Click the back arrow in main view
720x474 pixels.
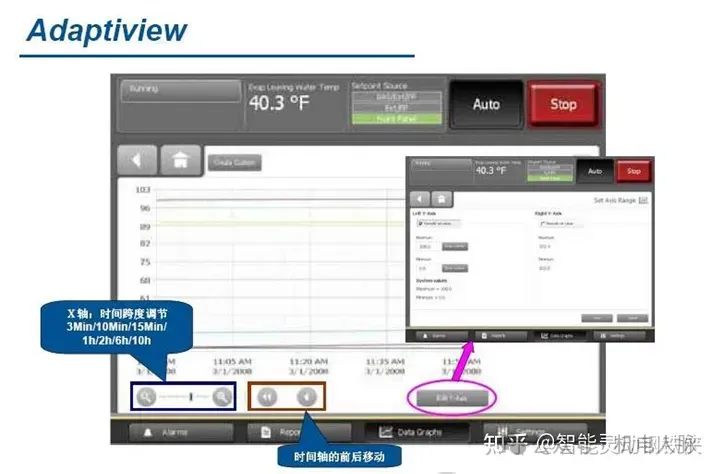pos(139,160)
